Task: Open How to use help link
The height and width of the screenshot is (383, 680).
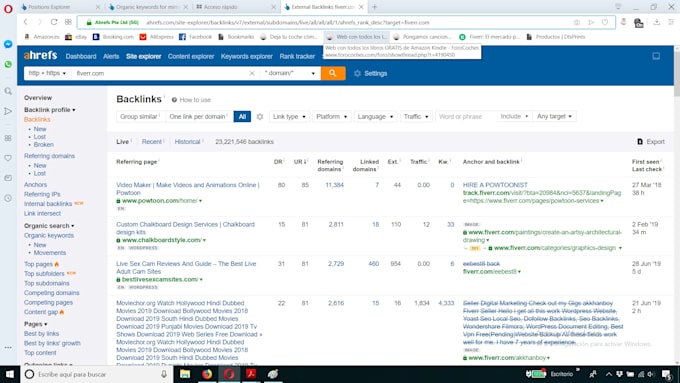Action: [x=191, y=100]
